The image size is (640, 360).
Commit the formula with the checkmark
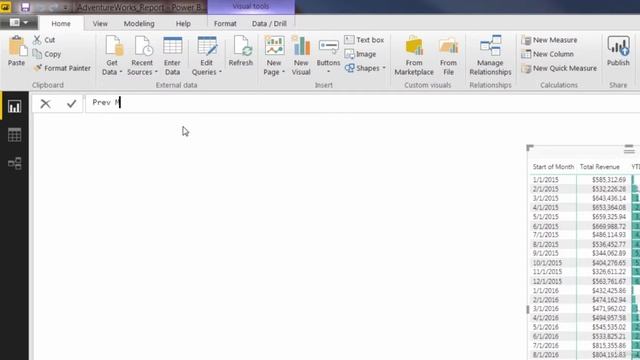[x=71, y=104]
